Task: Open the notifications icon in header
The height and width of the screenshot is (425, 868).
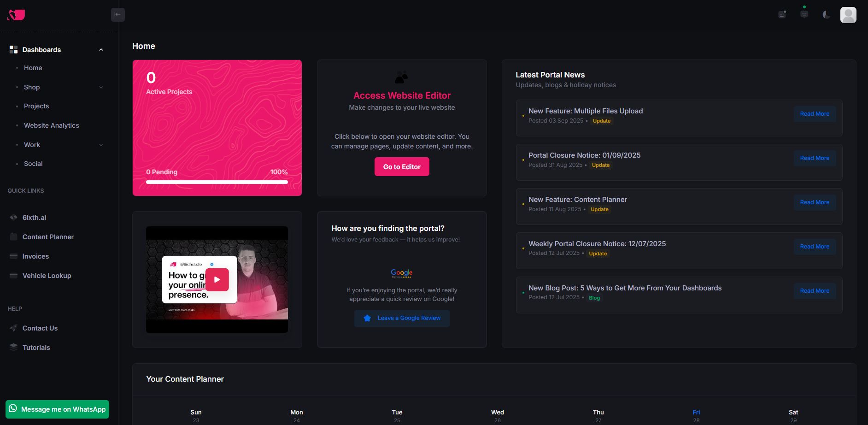Action: coord(782,15)
